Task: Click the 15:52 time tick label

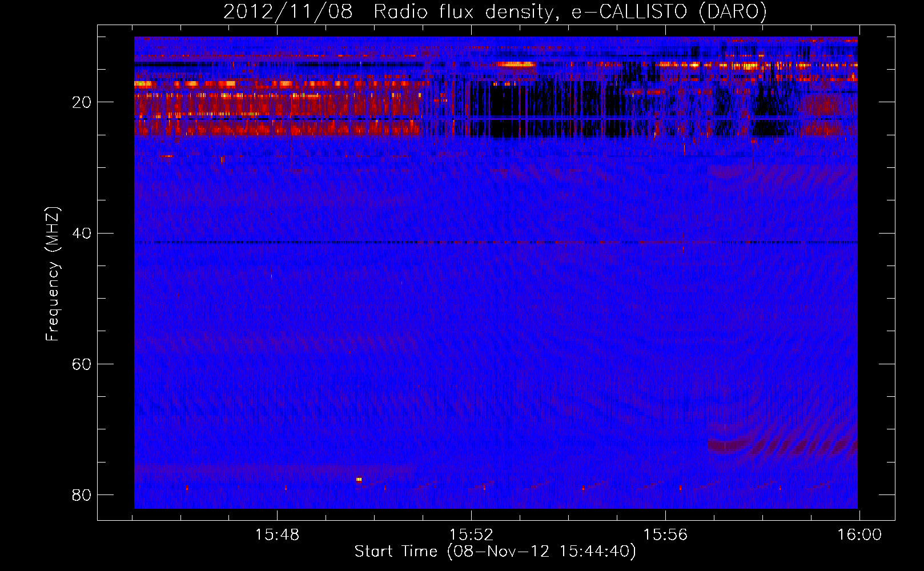Action: pos(471,535)
